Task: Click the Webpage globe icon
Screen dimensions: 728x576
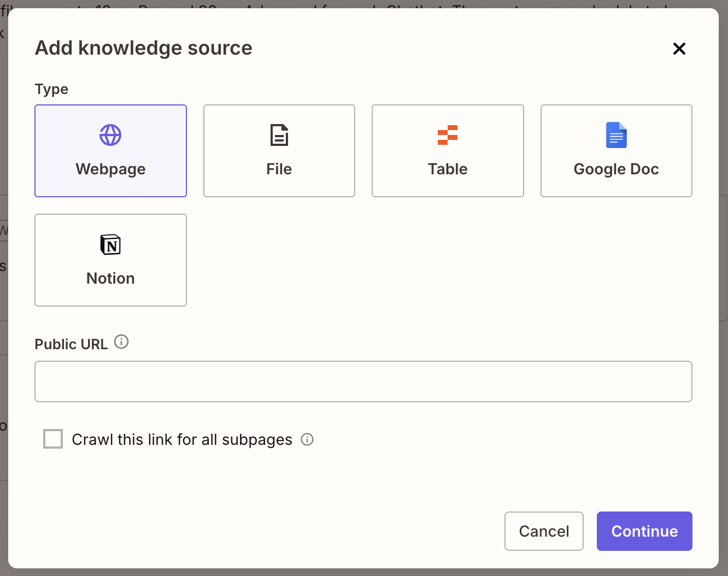Action: click(x=110, y=135)
